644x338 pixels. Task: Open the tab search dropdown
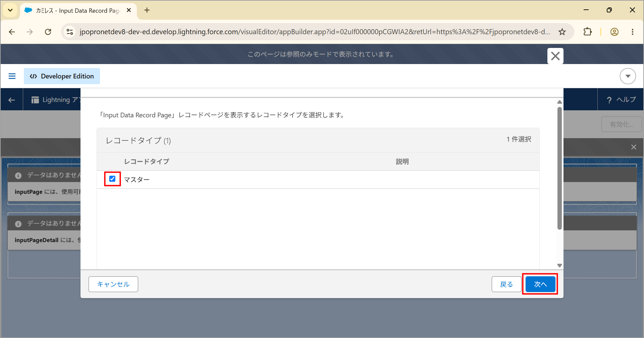(10, 10)
